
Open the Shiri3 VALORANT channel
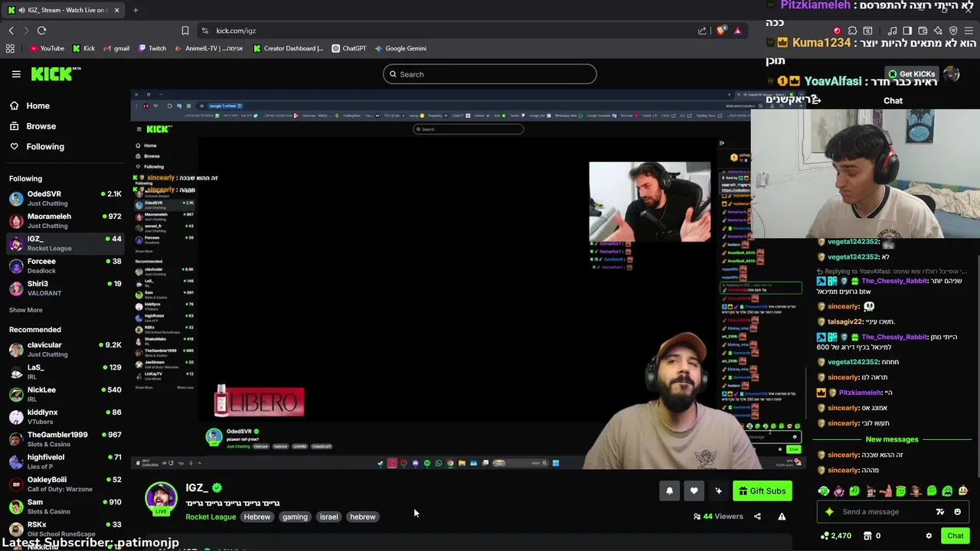pyautogui.click(x=65, y=288)
